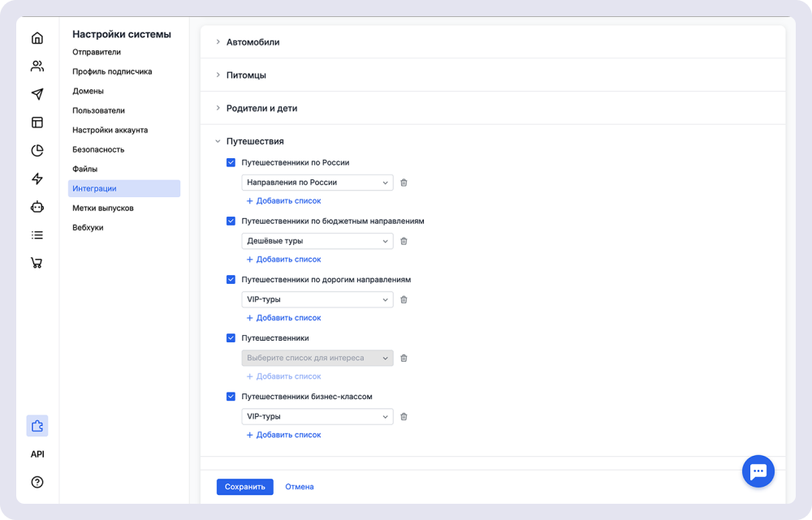This screenshot has width=812, height=520.
Task: Click the shopping cart icon in sidebar
Action: (x=37, y=263)
